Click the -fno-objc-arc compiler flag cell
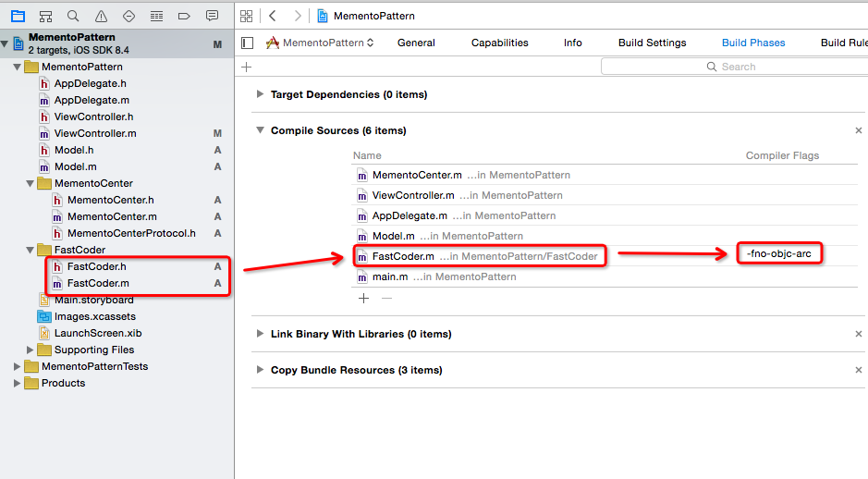This screenshot has width=868, height=479. [779, 253]
